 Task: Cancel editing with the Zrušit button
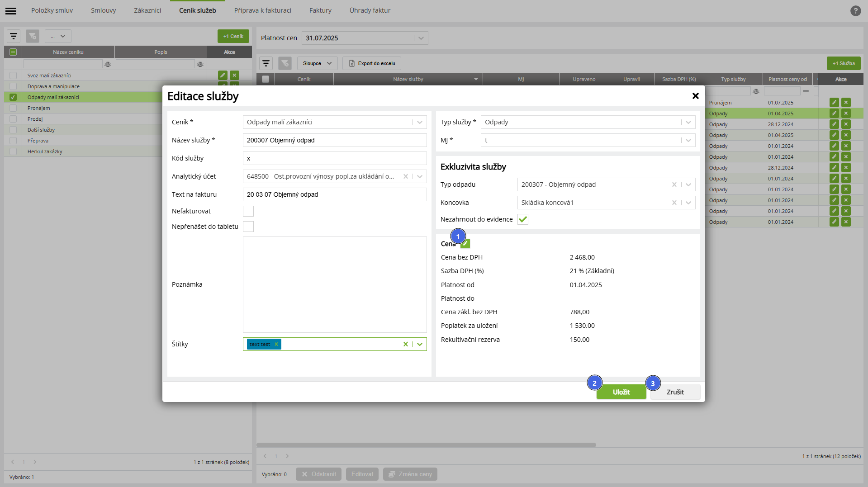675,392
